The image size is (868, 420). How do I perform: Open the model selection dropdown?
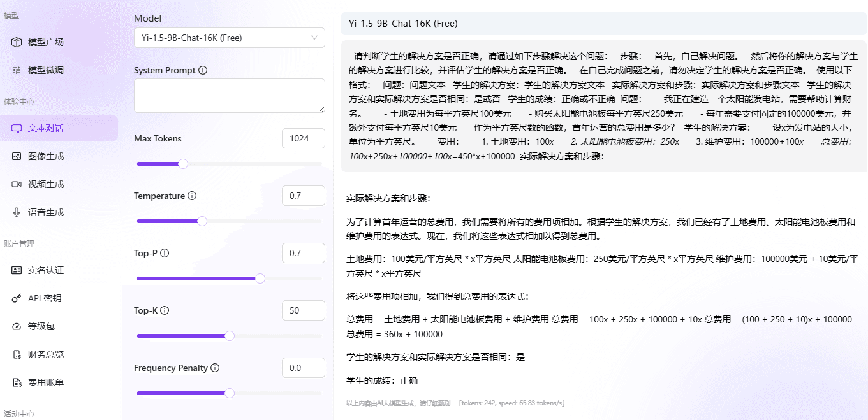(228, 38)
